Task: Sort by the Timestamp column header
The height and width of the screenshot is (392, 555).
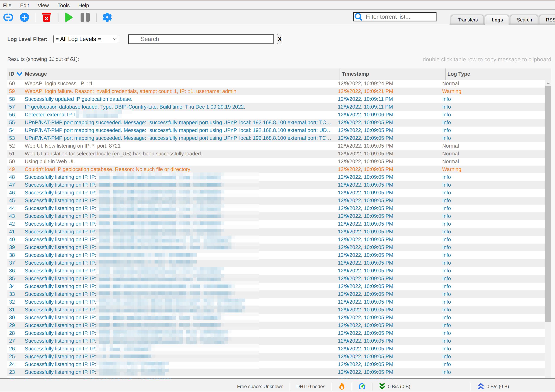Action: [x=355, y=74]
